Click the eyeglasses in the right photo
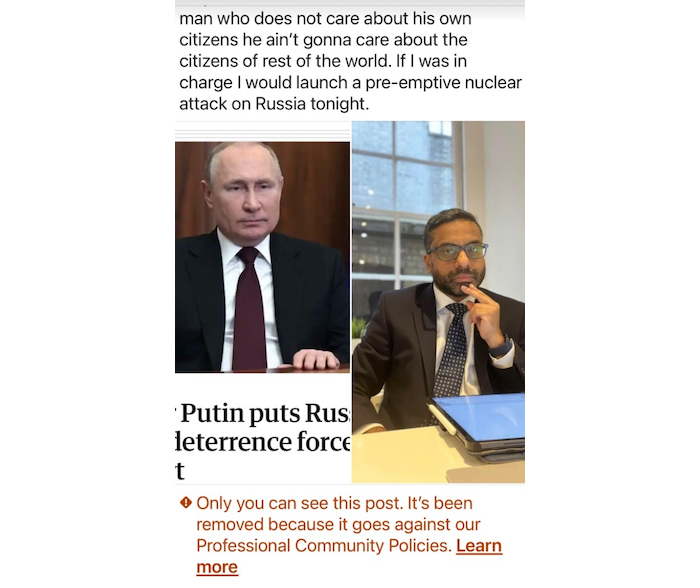This screenshot has width=700, height=588. (458, 251)
